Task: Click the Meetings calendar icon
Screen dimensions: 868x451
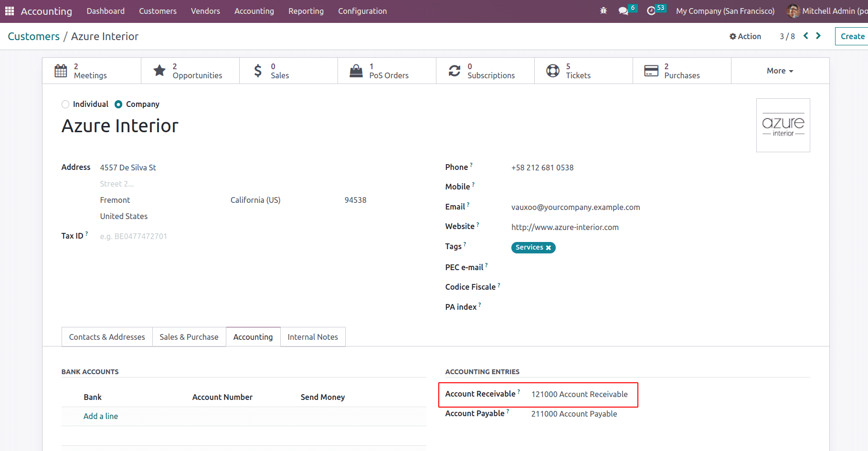Action: coord(61,71)
